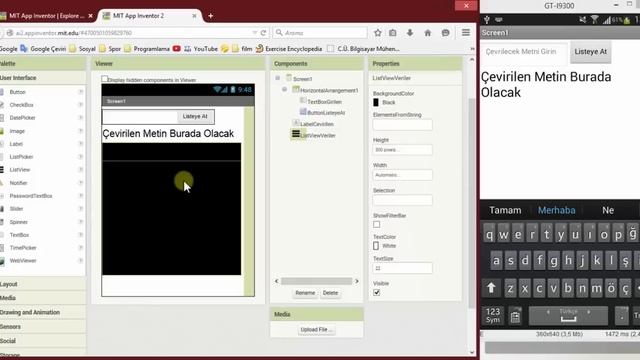Tap the shift key on phone keyboard
The height and width of the screenshot is (360, 640).
pos(491,288)
